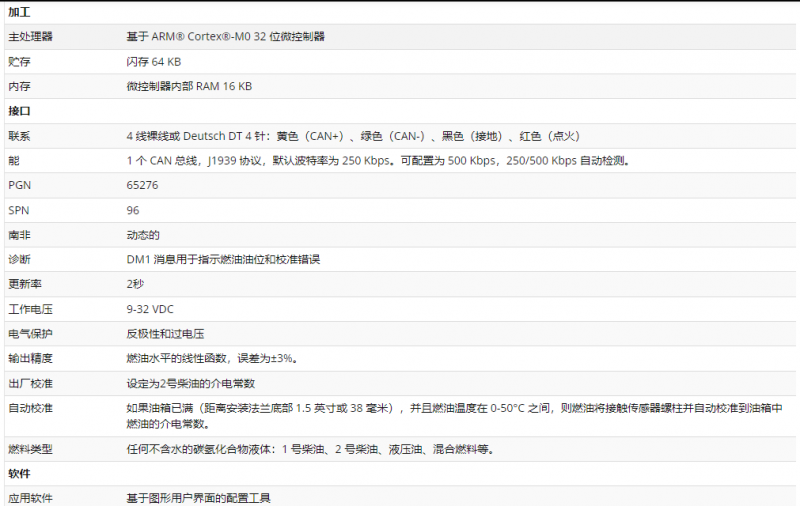Select the 更新率 value 2秒

(135, 284)
